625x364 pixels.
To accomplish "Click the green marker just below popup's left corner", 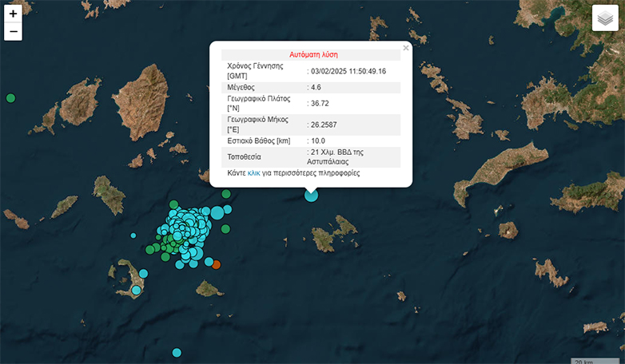I will pos(225,194).
